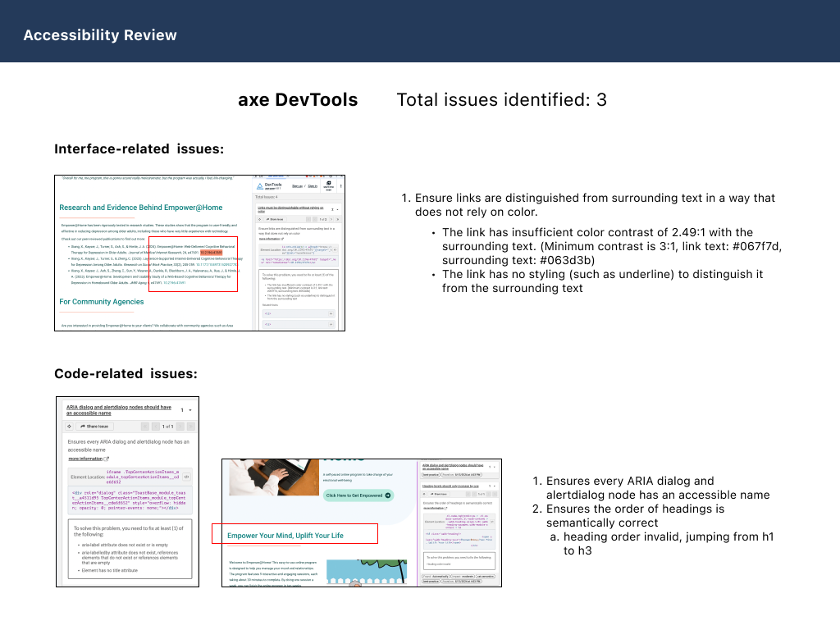840x630 pixels.
Task: Collapse the ARIA dialog issue dropdown arrow
Action: (x=190, y=409)
